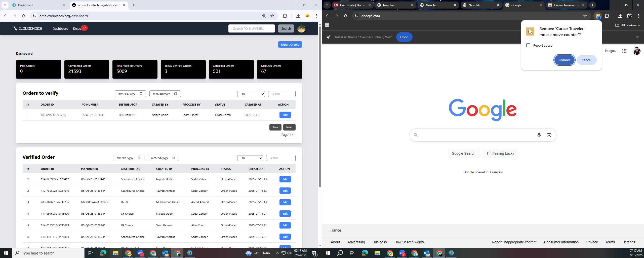The height and width of the screenshot is (258, 644).
Task: Focus Search PO_NUMBER input field
Action: click(252, 28)
